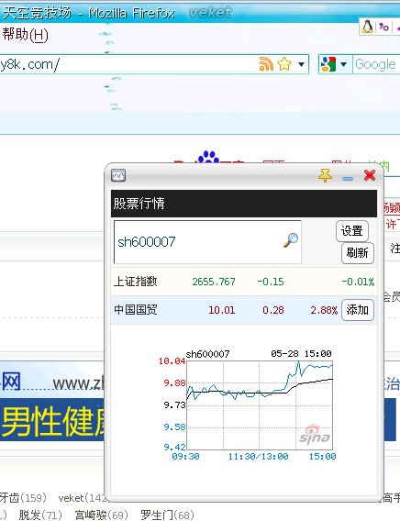Click the Google search engine icon
Image resolution: width=400 pixels, height=532 pixels.
point(328,64)
